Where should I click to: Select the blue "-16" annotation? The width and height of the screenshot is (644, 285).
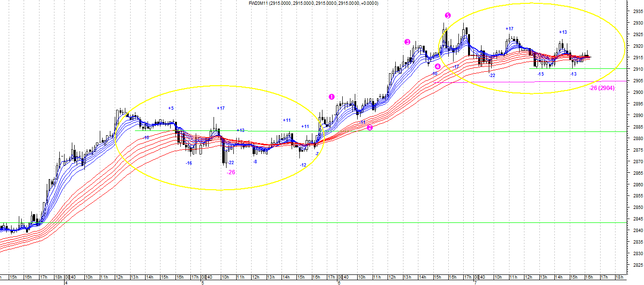click(x=188, y=163)
